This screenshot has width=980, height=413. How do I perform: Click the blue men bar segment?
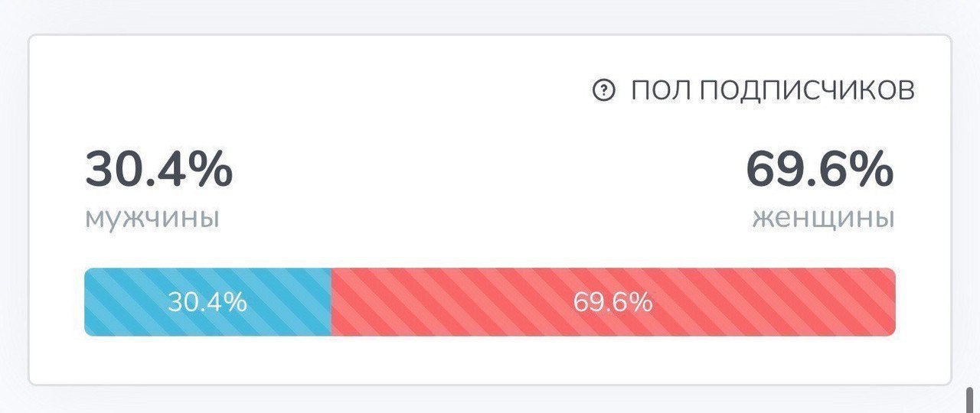[207, 301]
